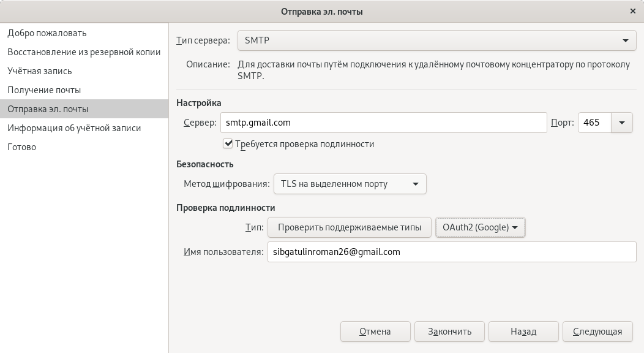
Task: Proceed with the Следующая button
Action: (597, 332)
